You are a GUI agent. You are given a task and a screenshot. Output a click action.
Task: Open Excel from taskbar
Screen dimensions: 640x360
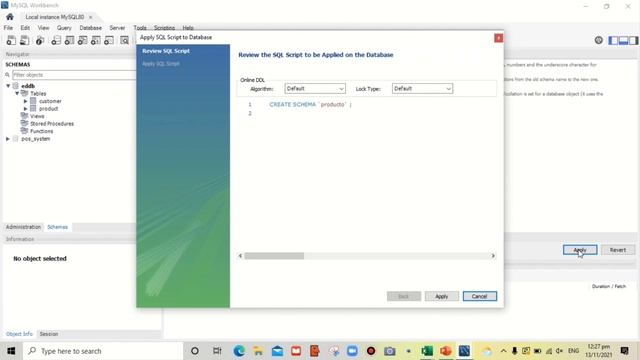427,351
